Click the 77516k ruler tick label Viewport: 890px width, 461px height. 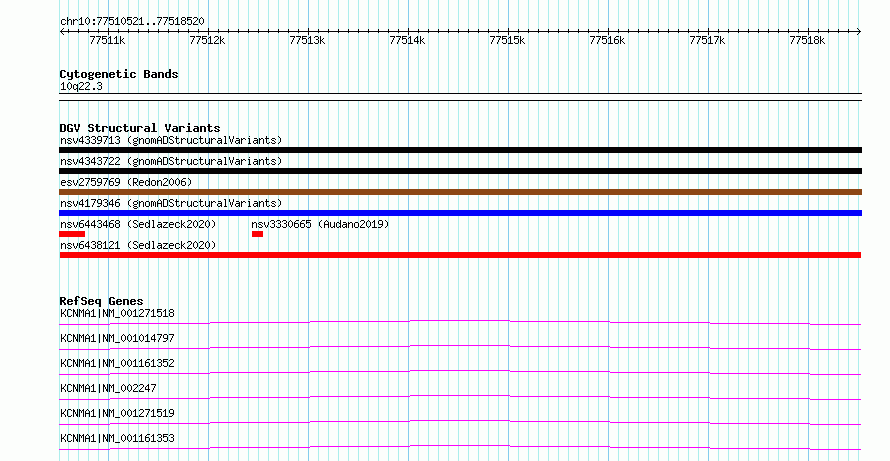607,40
